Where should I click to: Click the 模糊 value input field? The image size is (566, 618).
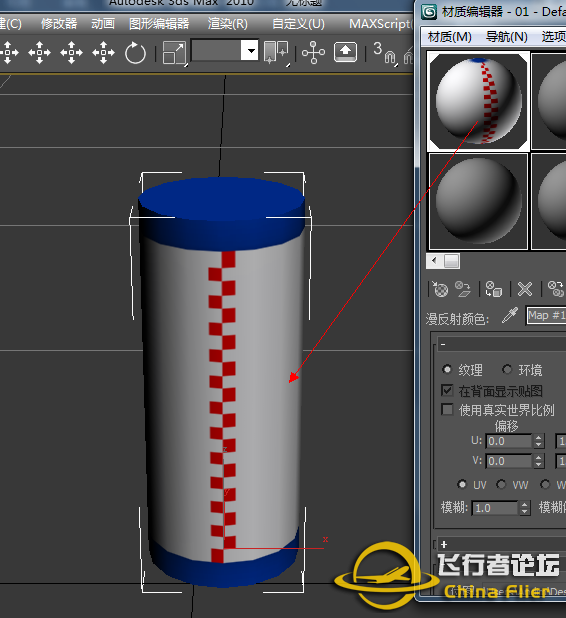(x=495, y=508)
